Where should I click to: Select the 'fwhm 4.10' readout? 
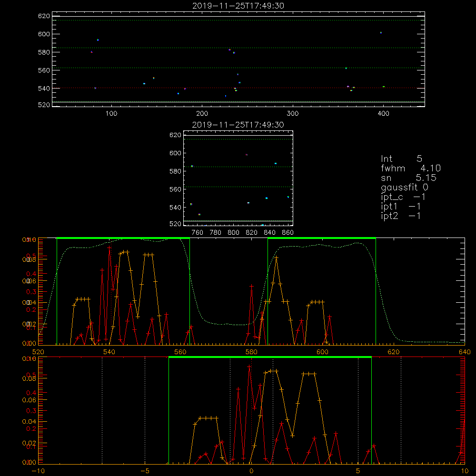click(410, 168)
